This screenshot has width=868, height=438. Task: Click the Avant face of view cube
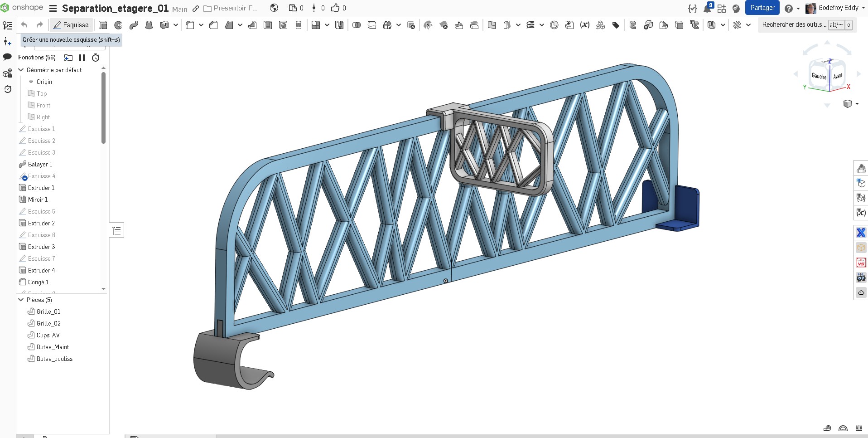click(x=838, y=76)
